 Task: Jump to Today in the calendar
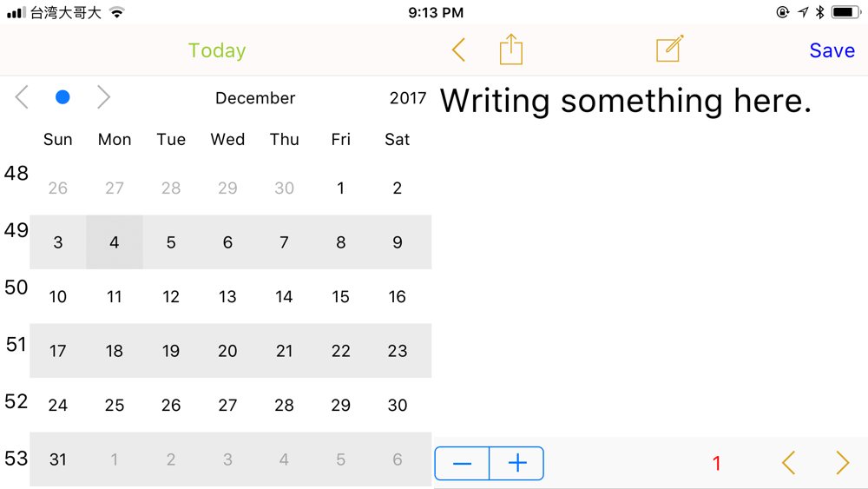coord(217,50)
